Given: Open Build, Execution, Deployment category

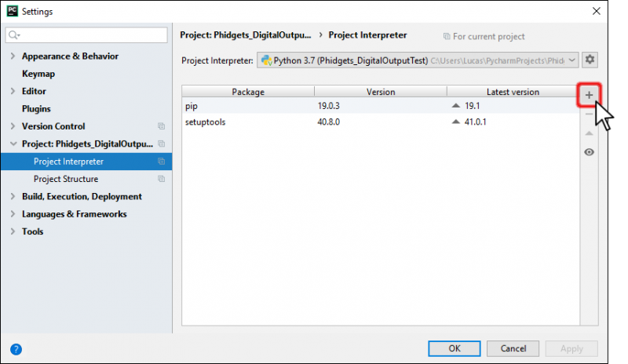Looking at the screenshot, I should [x=82, y=196].
